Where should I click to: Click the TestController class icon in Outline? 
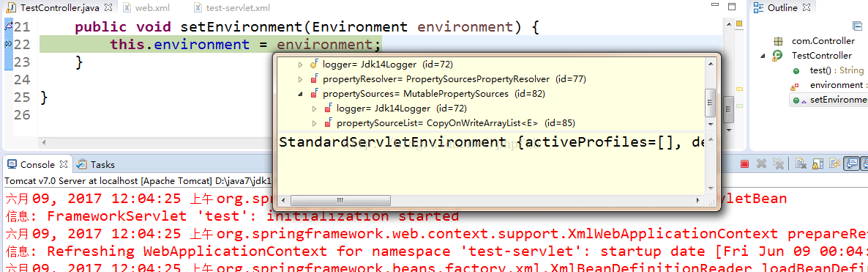pos(778,56)
